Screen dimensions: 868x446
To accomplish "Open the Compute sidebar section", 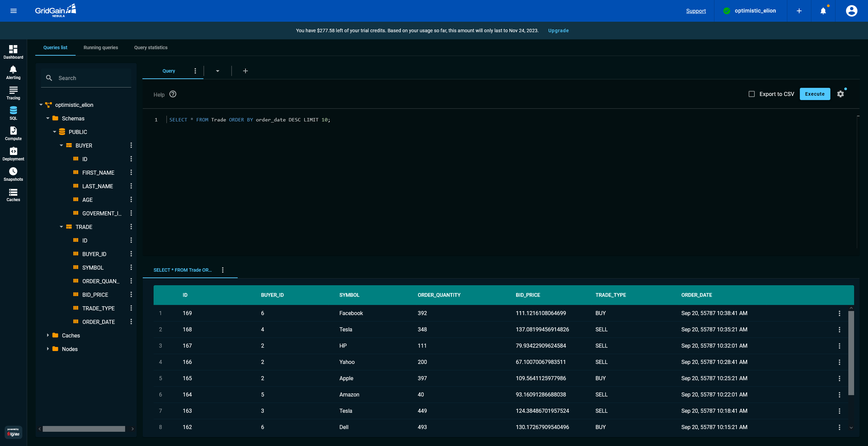I will pyautogui.click(x=13, y=134).
